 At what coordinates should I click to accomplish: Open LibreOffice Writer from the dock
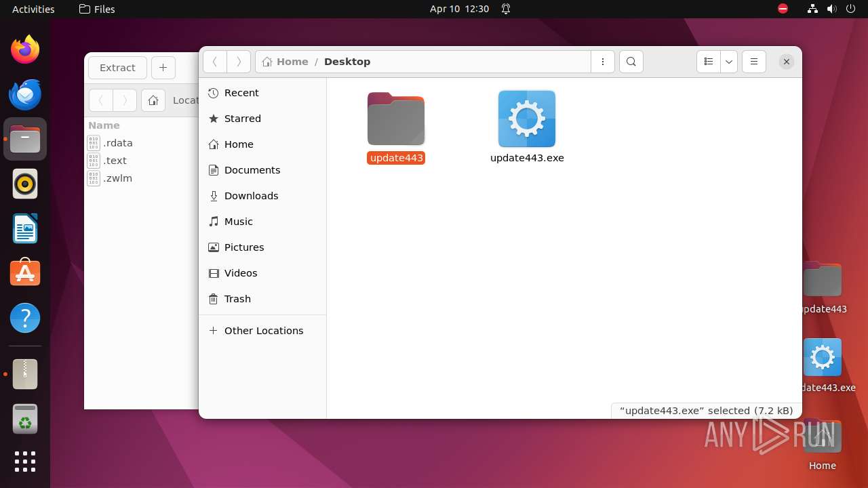[25, 228]
